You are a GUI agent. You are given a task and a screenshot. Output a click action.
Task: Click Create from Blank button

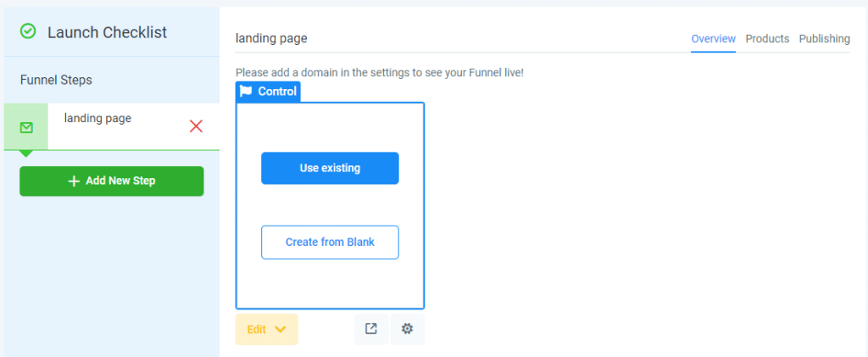[x=330, y=242]
